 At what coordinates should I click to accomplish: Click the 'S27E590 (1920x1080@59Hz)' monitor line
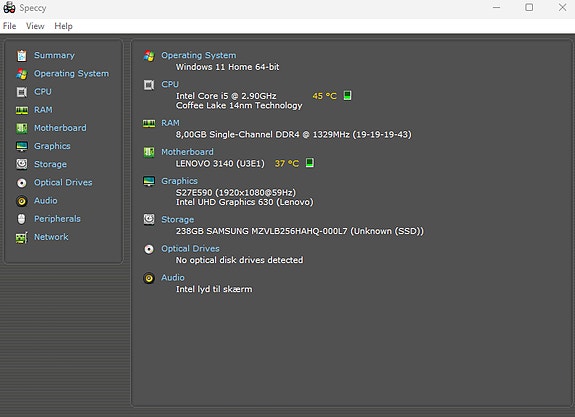click(236, 193)
